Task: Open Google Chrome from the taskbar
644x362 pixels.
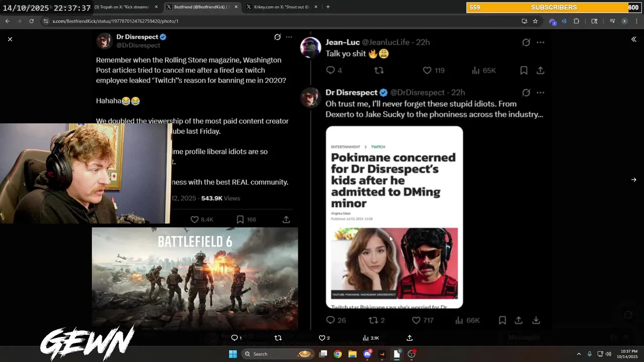Action: tap(338, 354)
